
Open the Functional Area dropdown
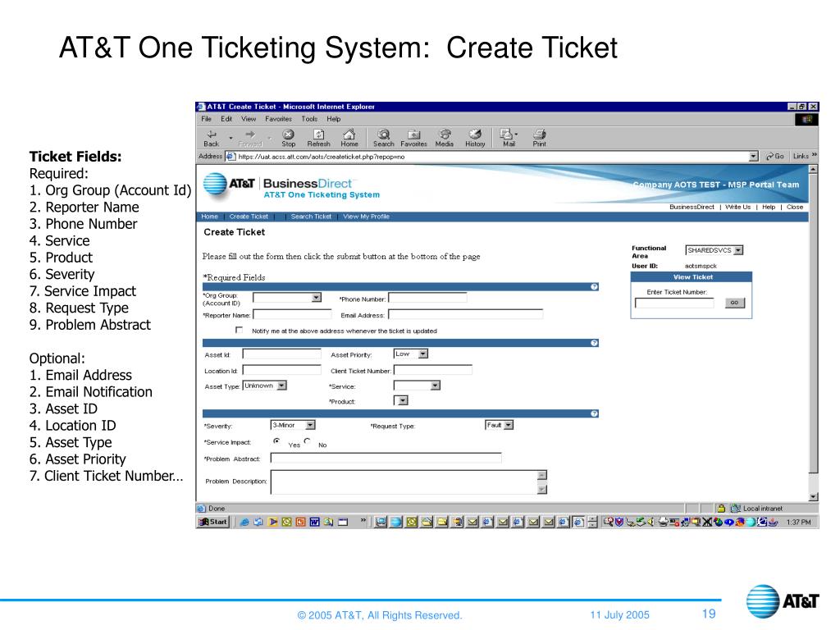tap(714, 250)
